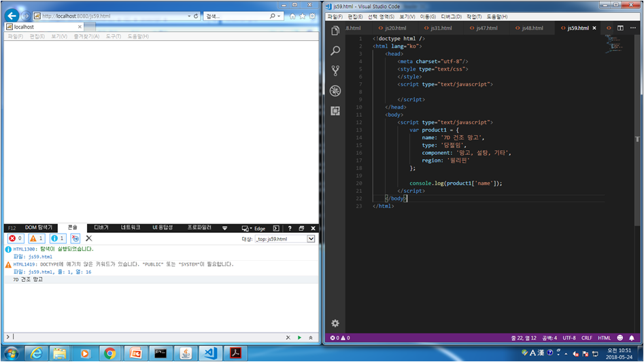Open IE search provider dropdown arrow
The height and width of the screenshot is (362, 644).
tap(279, 16)
